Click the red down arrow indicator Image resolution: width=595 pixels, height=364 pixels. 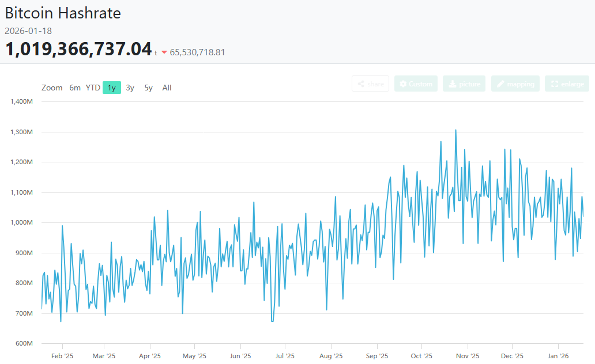point(164,52)
